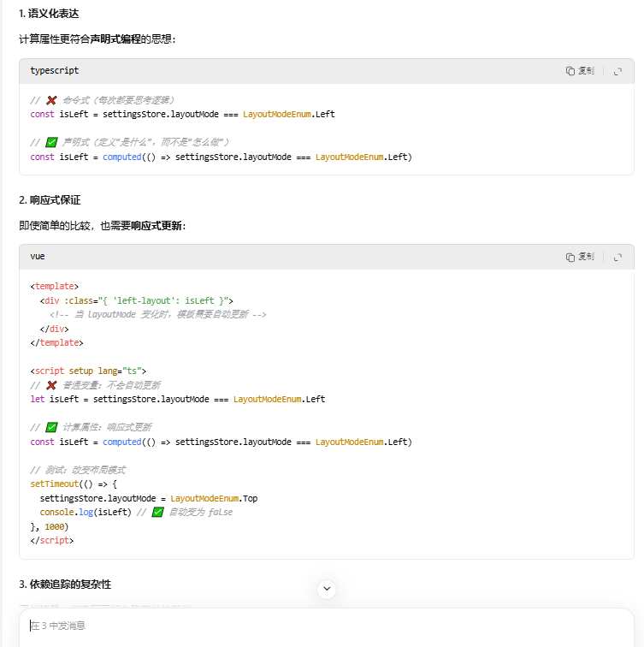Viewport: 644px width, 647px height.
Task: Click the closing '</div>' tag line
Action: (55, 329)
